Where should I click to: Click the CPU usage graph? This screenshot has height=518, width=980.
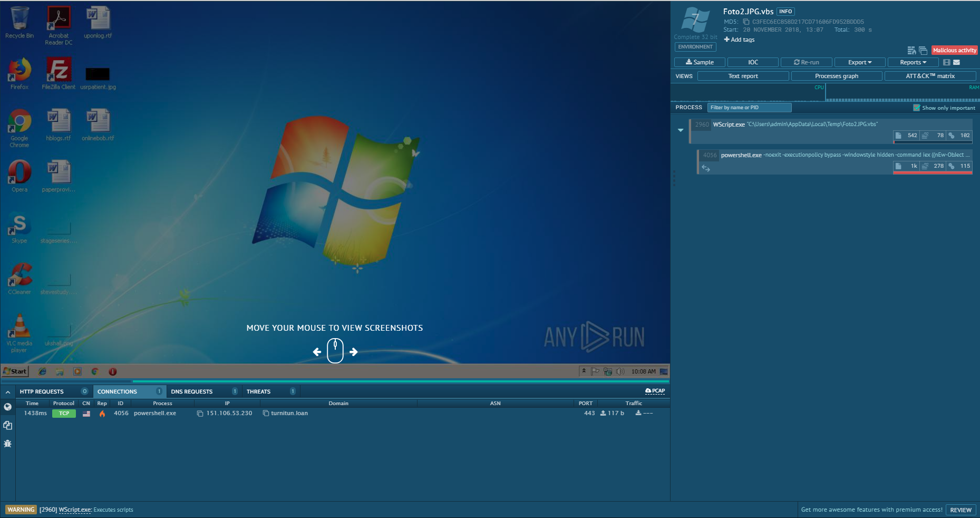click(748, 92)
